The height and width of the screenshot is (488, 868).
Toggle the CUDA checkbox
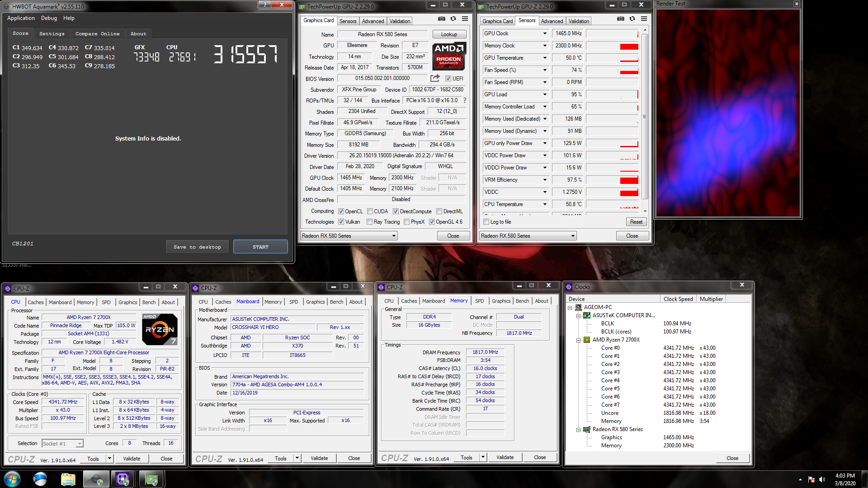coord(370,211)
